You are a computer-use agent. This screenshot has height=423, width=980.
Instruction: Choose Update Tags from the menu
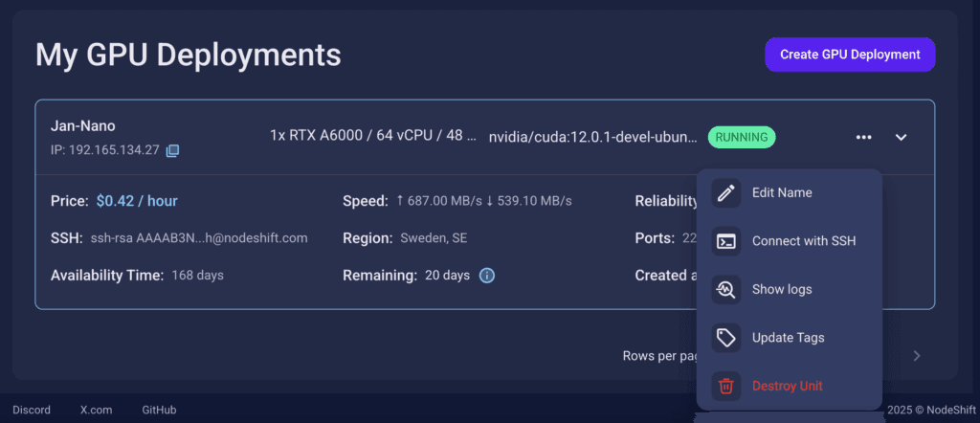click(x=788, y=338)
